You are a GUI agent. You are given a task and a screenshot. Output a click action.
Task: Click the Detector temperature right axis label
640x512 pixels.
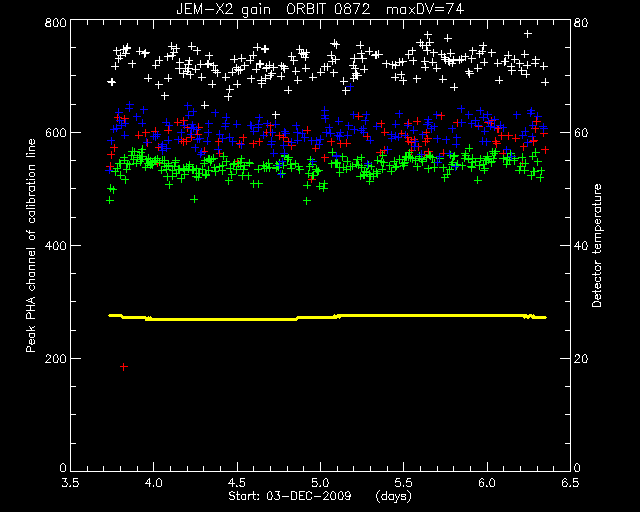(x=597, y=246)
